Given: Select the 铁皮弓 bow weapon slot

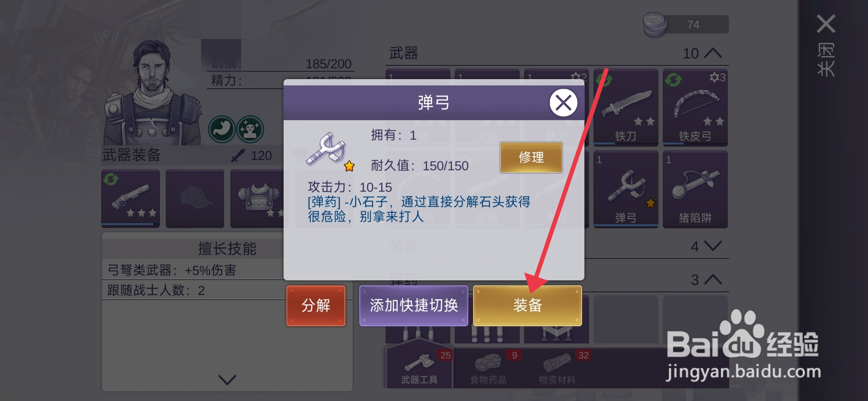Looking at the screenshot, I should coord(695,107).
